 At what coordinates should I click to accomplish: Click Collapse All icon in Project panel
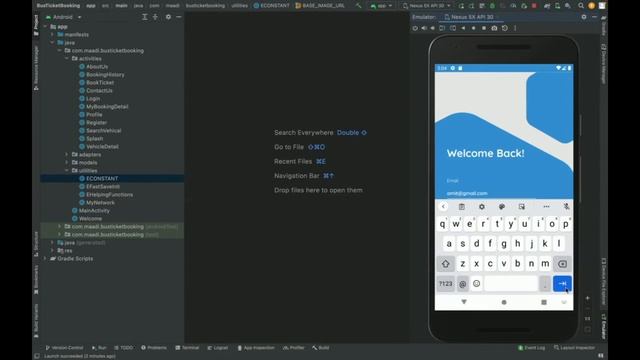(x=155, y=17)
